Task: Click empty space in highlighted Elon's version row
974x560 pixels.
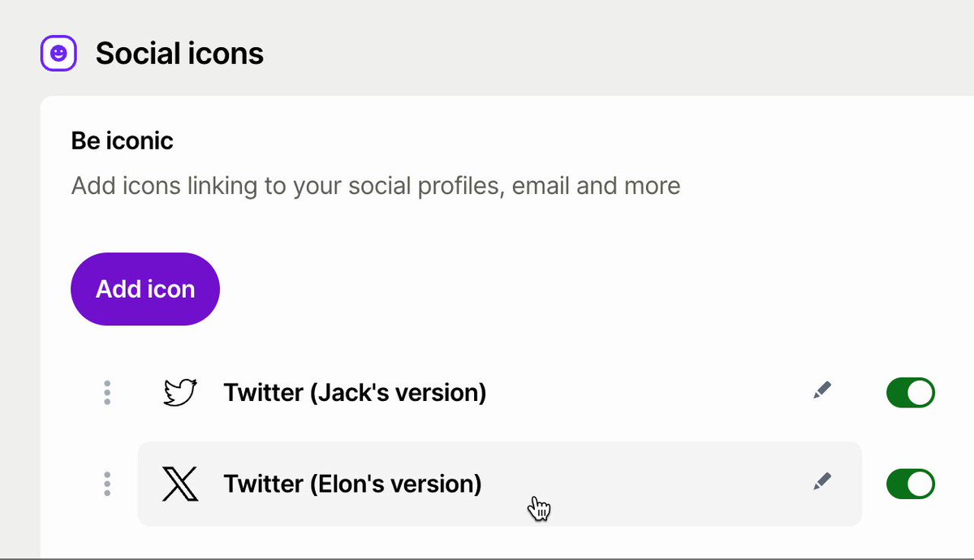Action: coord(649,484)
